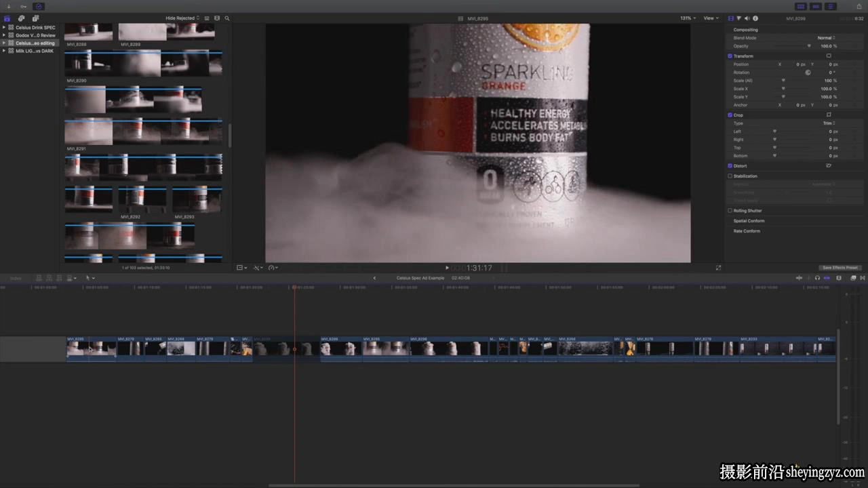Open the transform tools pop-up below viewer
Image resolution: width=868 pixels, height=488 pixels.
tap(241, 268)
